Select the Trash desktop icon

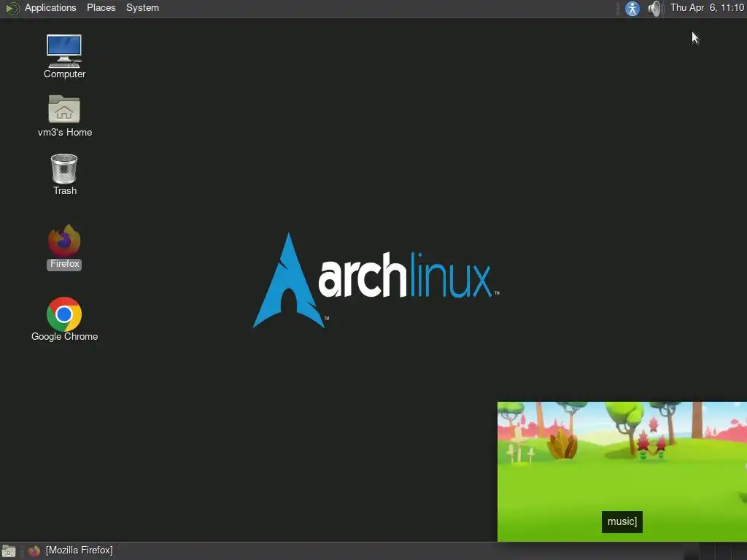point(64,168)
